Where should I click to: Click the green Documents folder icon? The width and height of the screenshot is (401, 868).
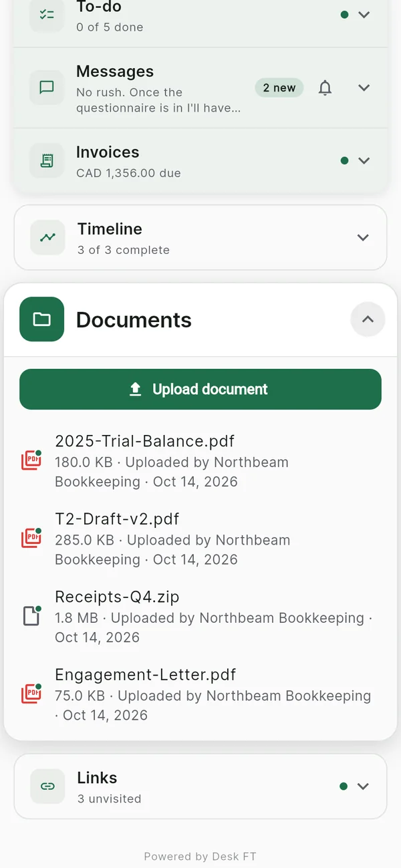click(x=42, y=319)
